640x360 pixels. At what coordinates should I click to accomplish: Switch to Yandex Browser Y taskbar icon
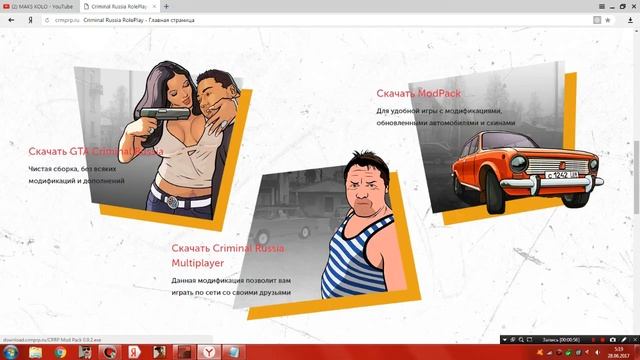209,352
